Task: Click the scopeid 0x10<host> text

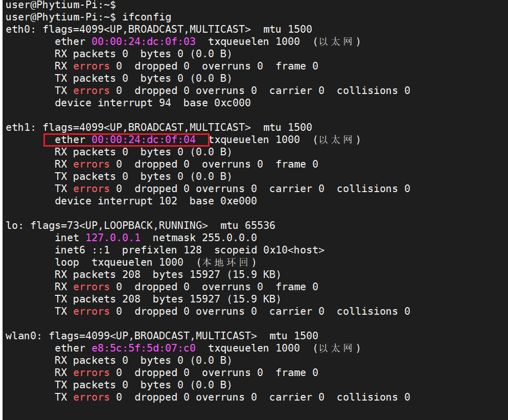Action: pyautogui.click(x=269, y=250)
